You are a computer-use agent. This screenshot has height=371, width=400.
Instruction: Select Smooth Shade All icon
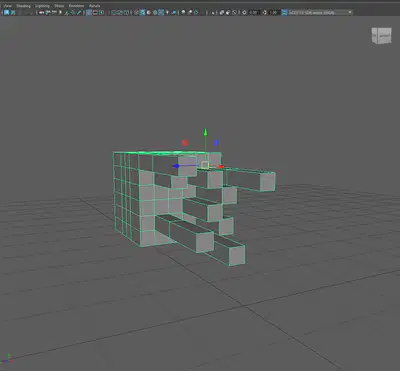(142, 12)
